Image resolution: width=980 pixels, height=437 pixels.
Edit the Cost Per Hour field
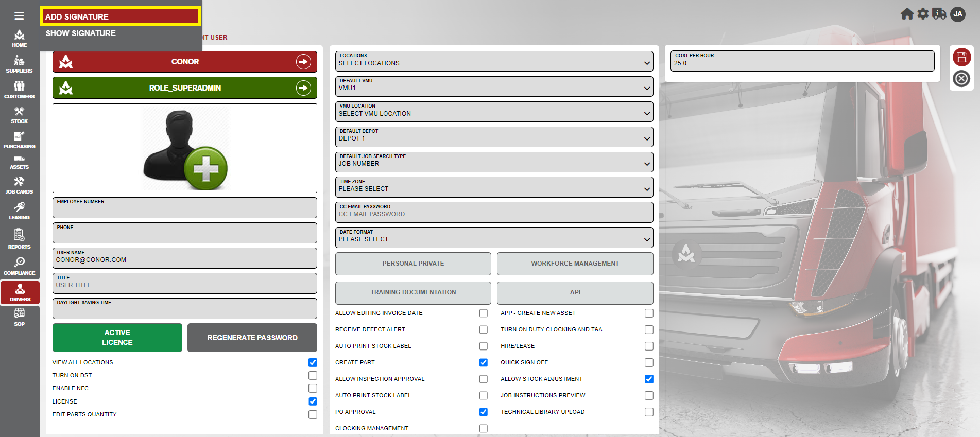pyautogui.click(x=802, y=61)
